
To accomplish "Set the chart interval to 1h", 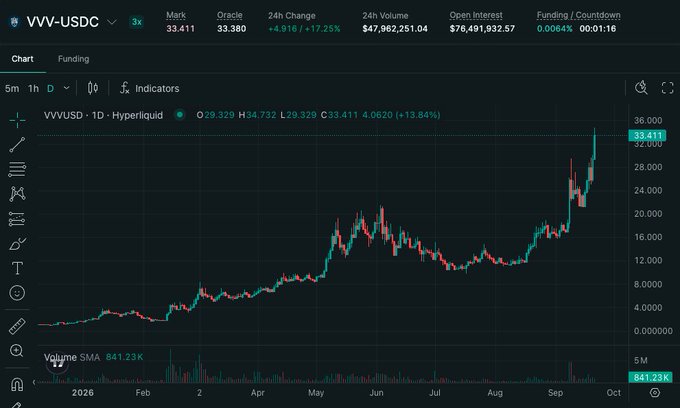I will [x=33, y=88].
